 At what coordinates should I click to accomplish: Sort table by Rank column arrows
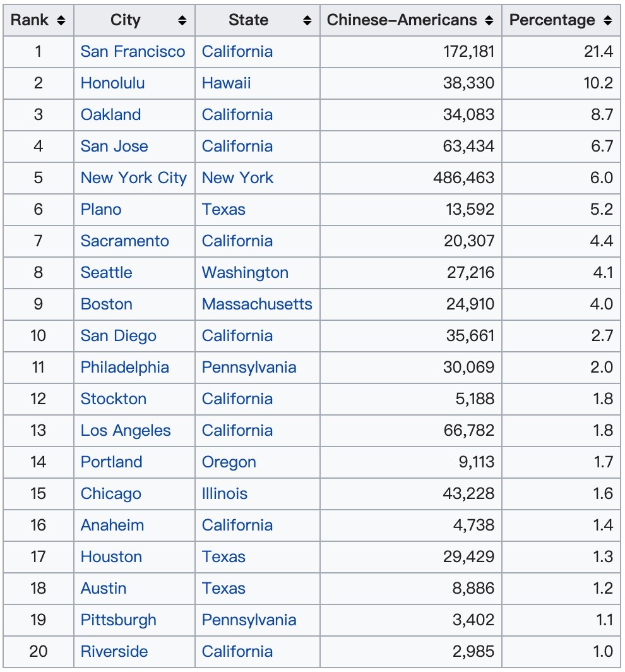coord(61,20)
